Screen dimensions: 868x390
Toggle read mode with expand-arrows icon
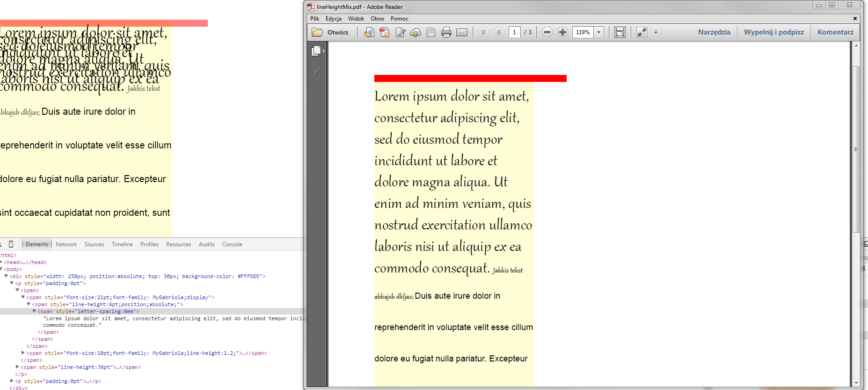[x=642, y=32]
